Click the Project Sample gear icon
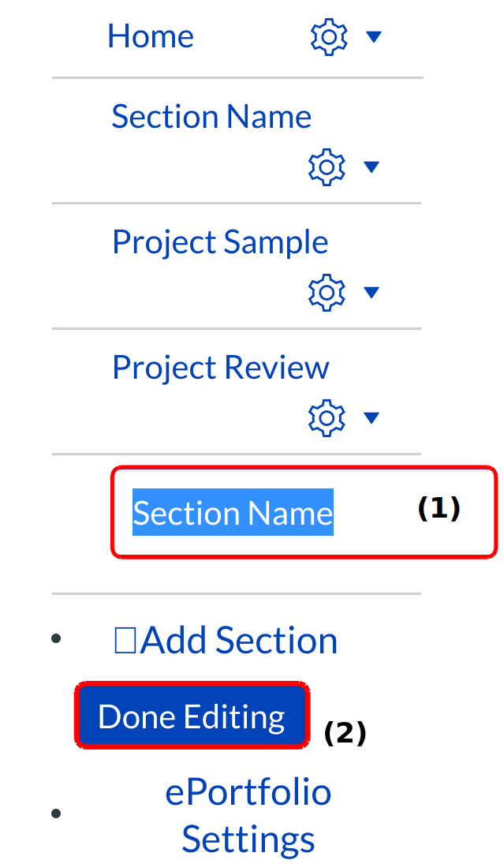Screen dimensions: 504x864 point(326,293)
